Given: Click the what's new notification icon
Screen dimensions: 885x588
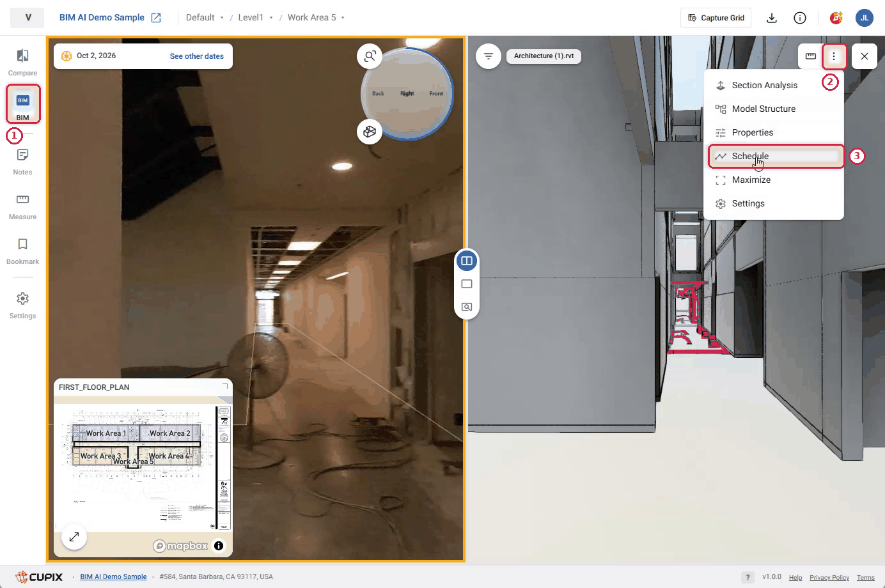Looking at the screenshot, I should [x=836, y=18].
